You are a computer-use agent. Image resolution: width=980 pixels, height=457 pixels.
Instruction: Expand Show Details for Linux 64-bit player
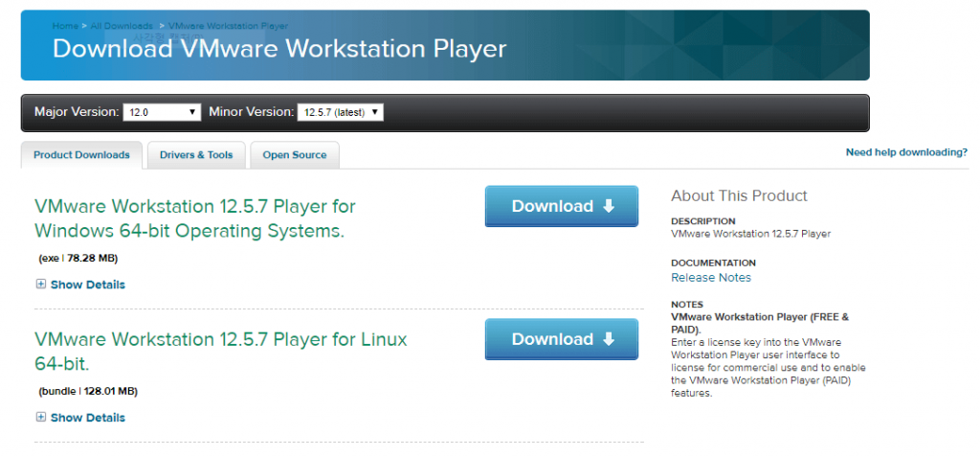87,418
